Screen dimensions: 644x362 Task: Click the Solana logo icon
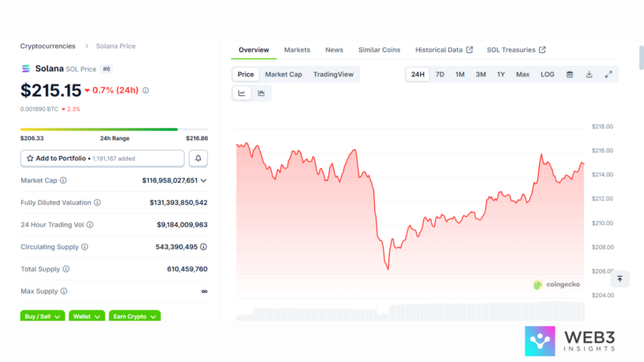point(26,69)
